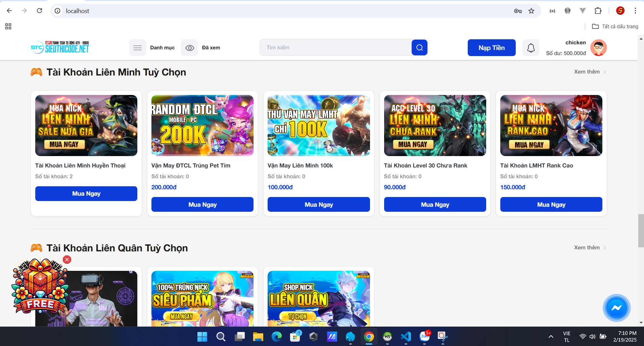Viewport: 644px width, 346px height.
Task: Click the chicken user avatar
Action: [x=598, y=48]
